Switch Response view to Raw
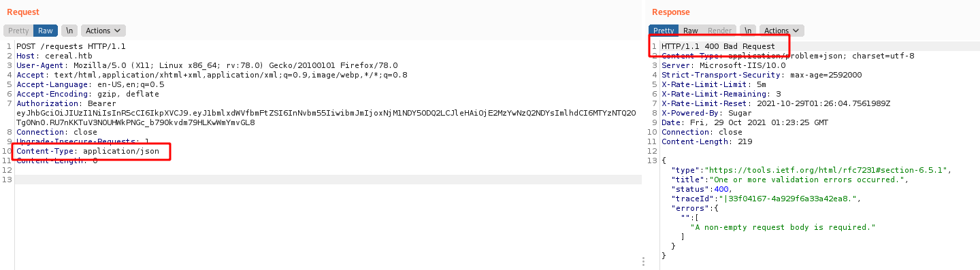This screenshot has width=980, height=270. pos(691,31)
